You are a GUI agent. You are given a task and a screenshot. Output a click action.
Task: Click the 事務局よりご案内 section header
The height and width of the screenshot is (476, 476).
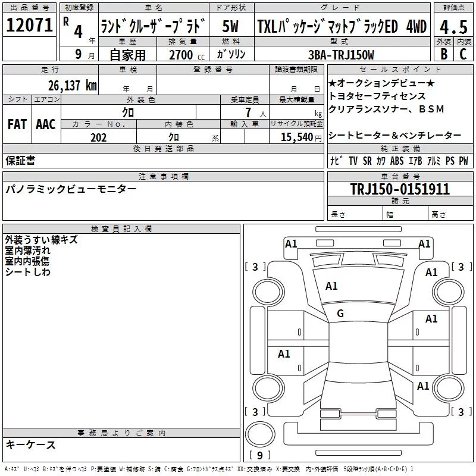(x=121, y=433)
